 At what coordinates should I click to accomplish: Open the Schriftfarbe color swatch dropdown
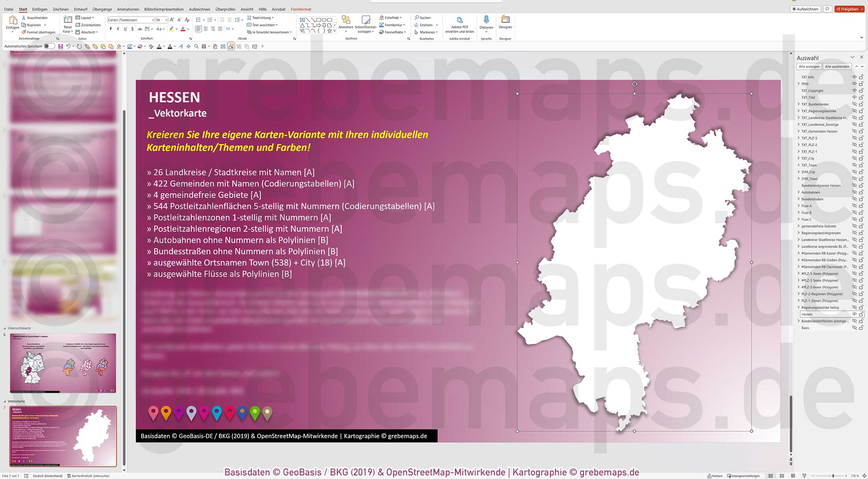click(188, 29)
